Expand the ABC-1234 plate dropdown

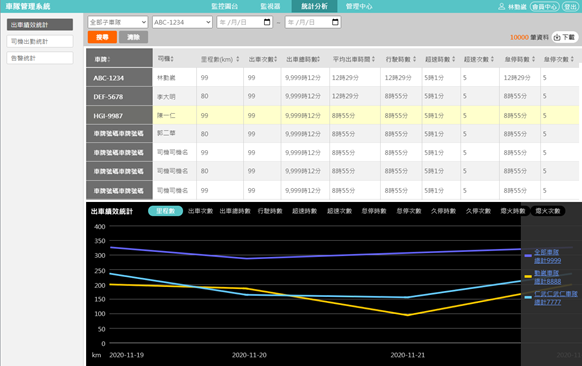(x=182, y=22)
